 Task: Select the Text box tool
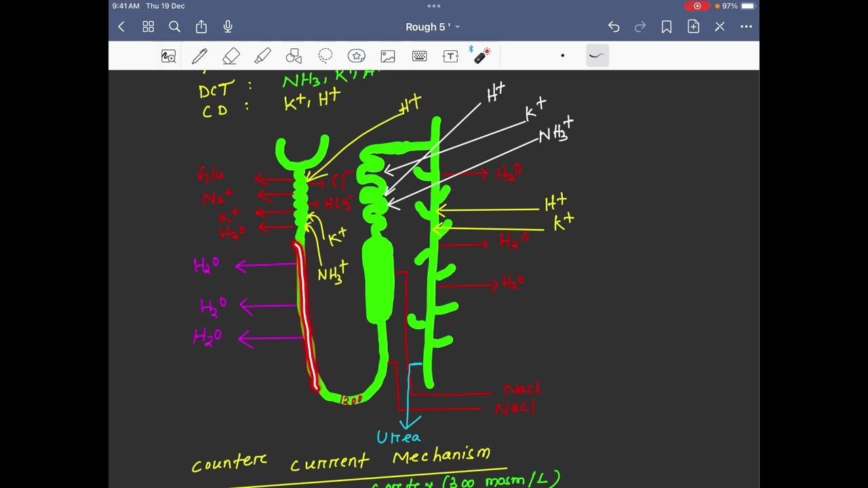coord(450,56)
